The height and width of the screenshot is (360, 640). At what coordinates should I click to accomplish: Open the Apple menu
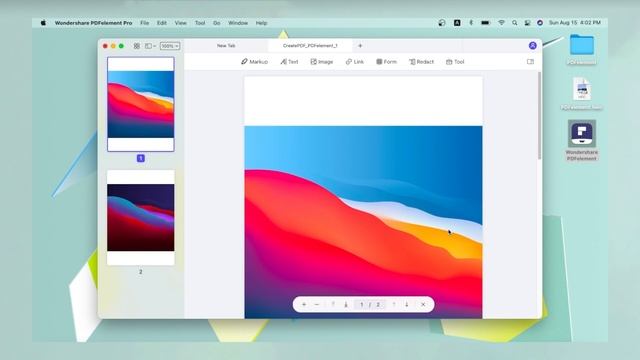[43, 23]
